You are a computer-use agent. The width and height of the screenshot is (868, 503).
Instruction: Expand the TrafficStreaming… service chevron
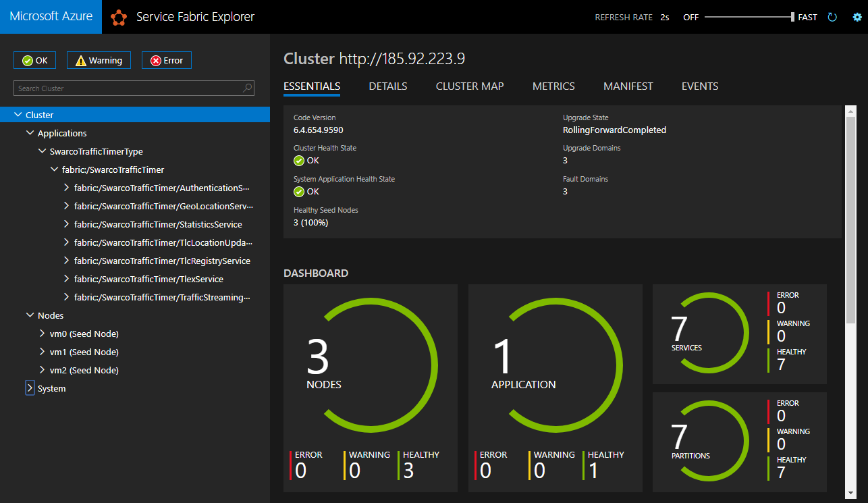coord(66,297)
